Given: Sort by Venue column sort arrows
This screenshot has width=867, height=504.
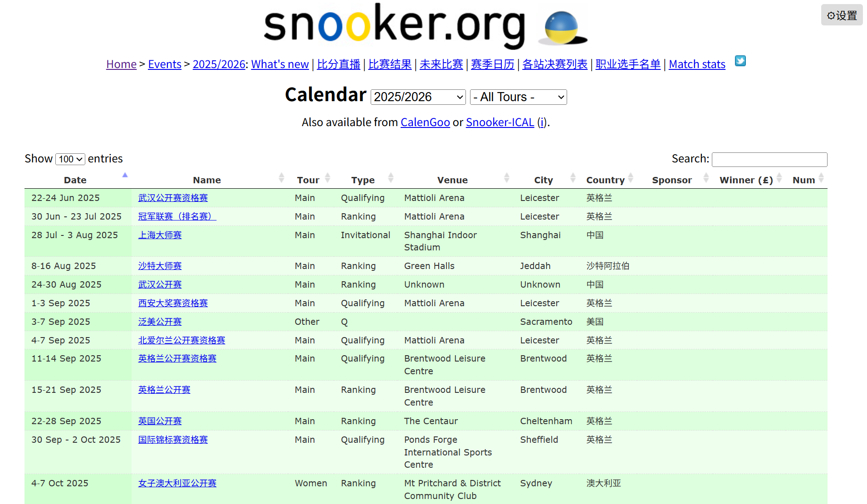Looking at the screenshot, I should point(506,178).
